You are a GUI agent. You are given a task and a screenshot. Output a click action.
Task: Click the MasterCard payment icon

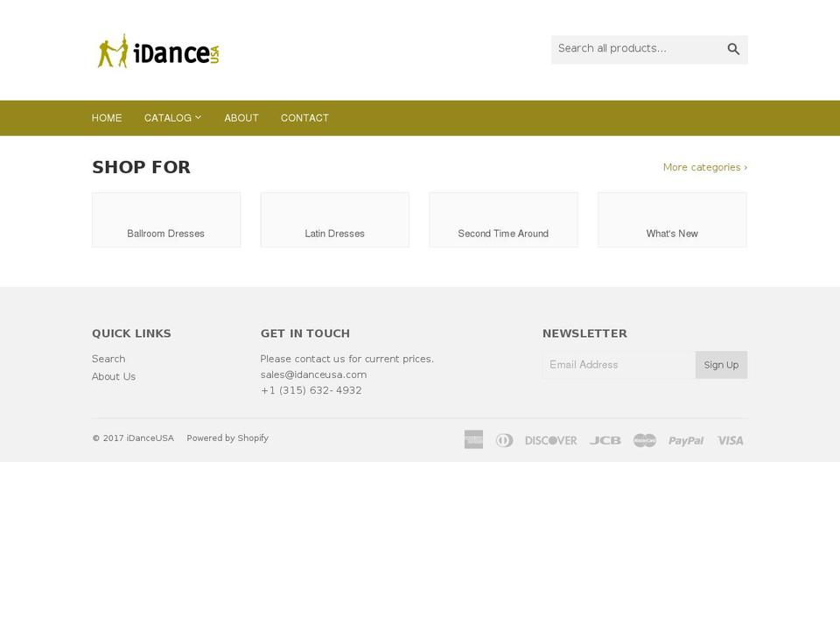coord(645,440)
